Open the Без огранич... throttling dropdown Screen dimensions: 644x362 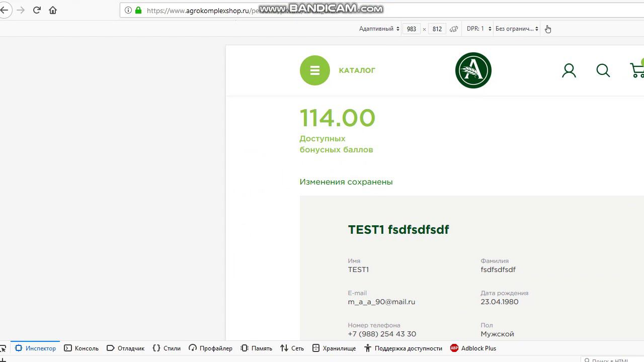click(517, 29)
